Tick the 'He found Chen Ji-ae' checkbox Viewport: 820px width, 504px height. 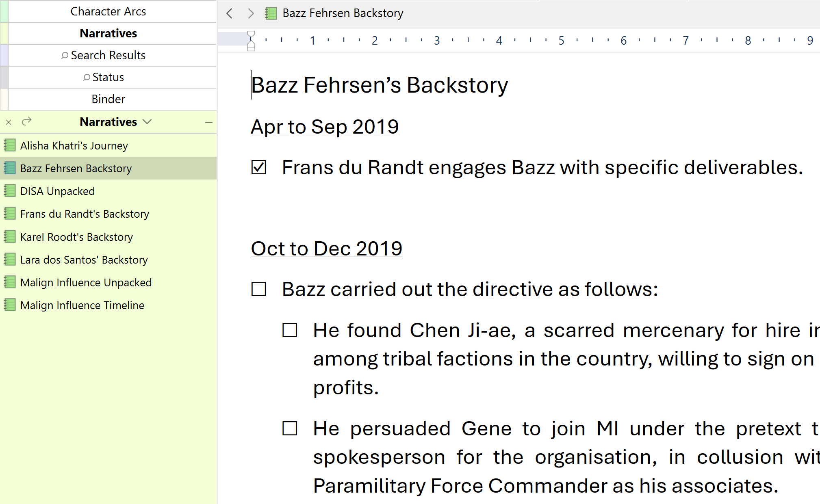point(290,330)
